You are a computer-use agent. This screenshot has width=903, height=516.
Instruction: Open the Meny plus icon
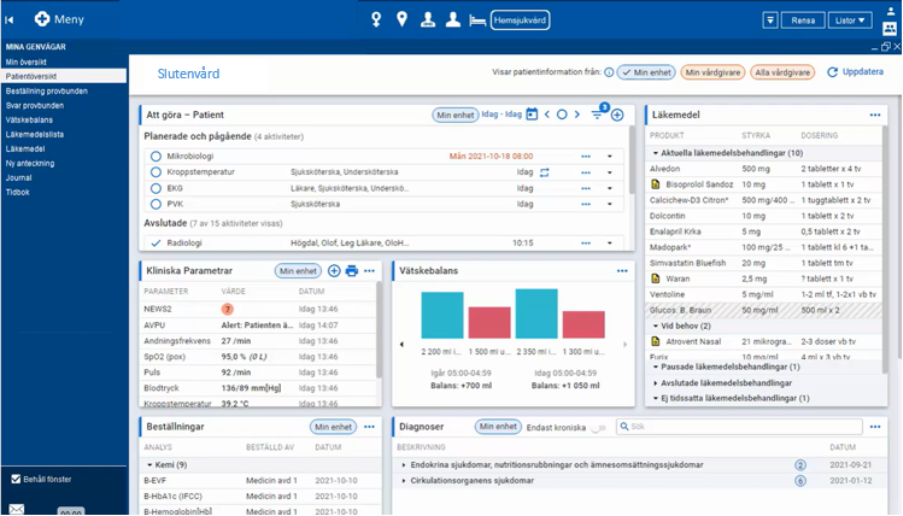[41, 19]
